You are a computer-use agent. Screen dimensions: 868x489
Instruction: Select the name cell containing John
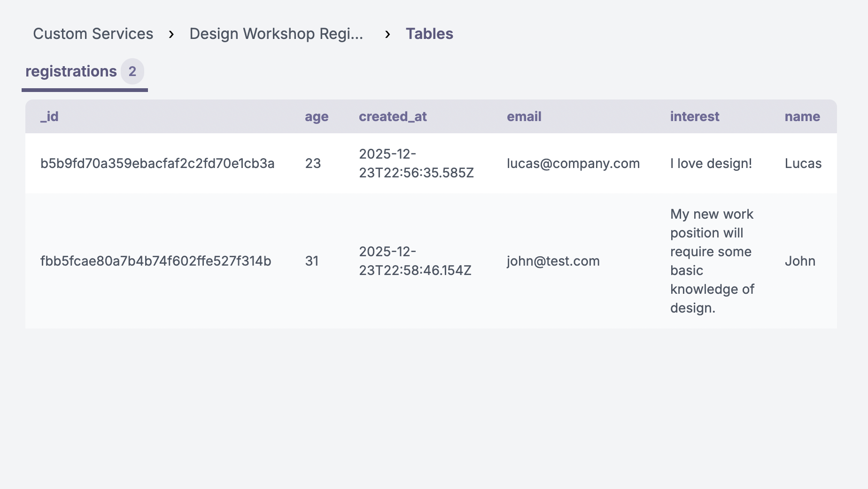pyautogui.click(x=800, y=261)
